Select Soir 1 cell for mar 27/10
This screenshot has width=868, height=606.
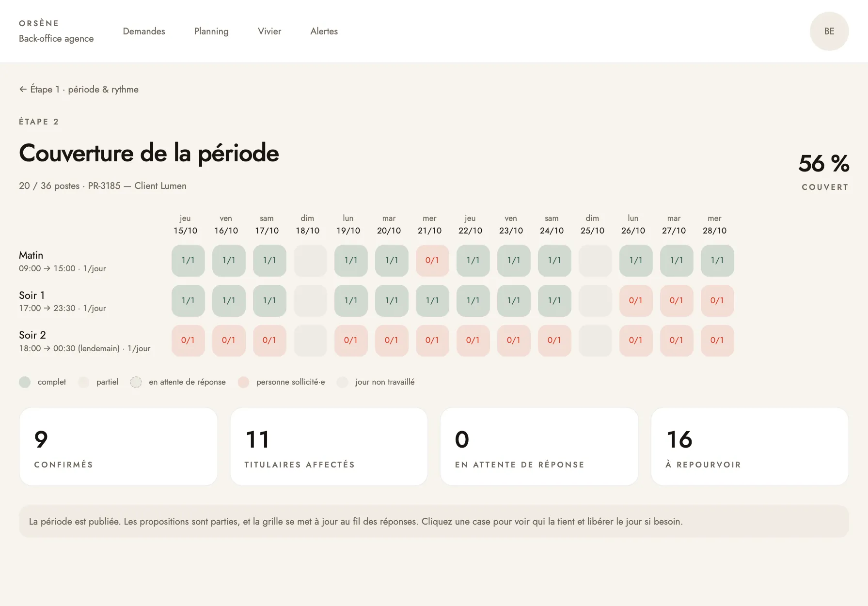[x=677, y=300]
